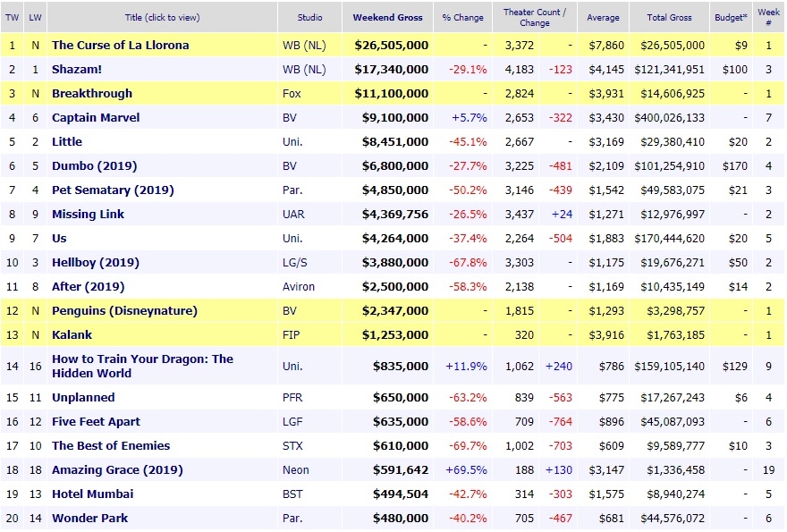Sort by the Average column header
This screenshot has height=532, width=787.
(603, 18)
